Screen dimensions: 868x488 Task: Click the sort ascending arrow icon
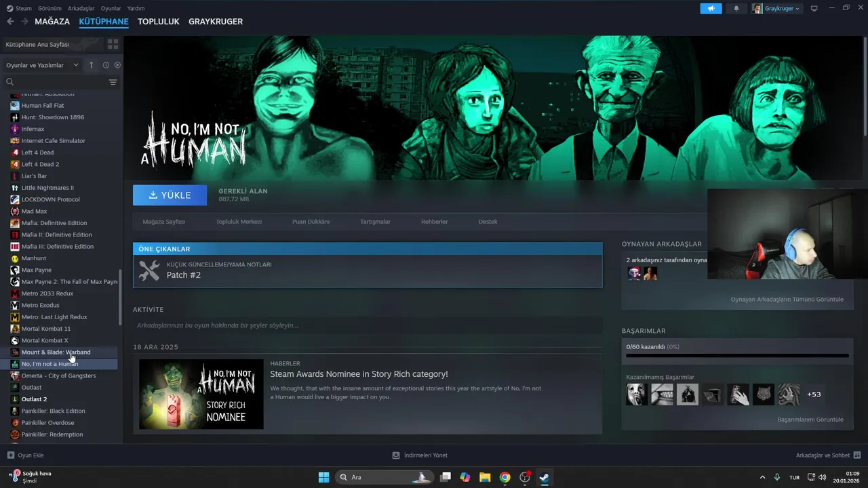click(92, 65)
